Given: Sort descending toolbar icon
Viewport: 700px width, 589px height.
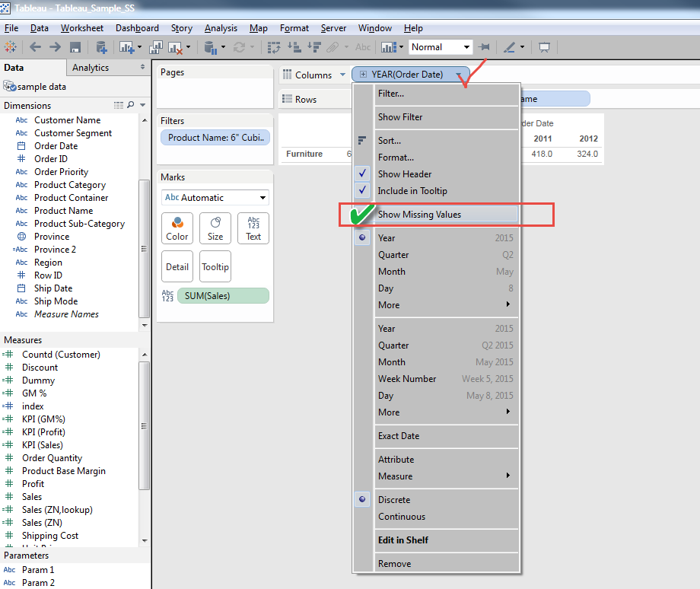Looking at the screenshot, I should 314,47.
